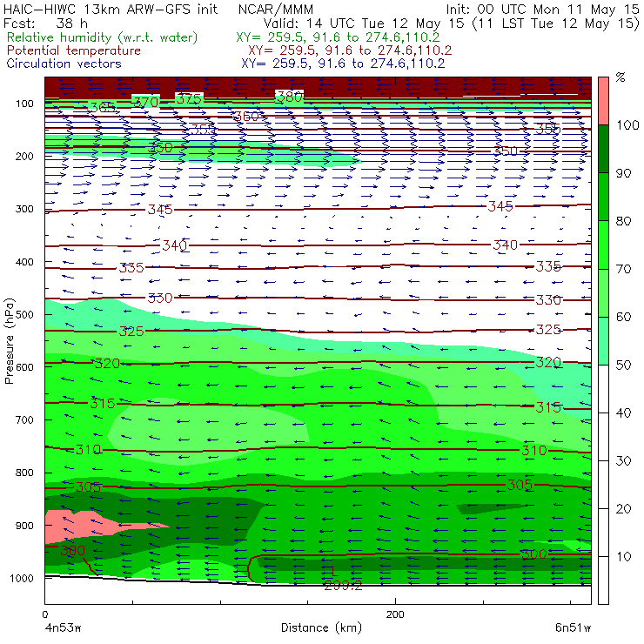Click the pressure axis label '300'
This screenshot has height=644, width=644.
point(24,209)
